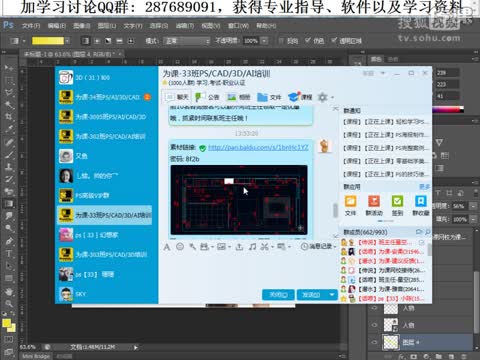Open the emoji smiley picker in chat

point(180,247)
